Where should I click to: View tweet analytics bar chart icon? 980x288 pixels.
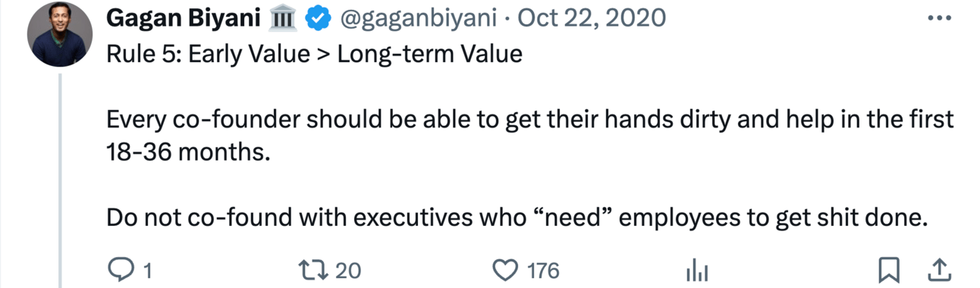click(696, 270)
